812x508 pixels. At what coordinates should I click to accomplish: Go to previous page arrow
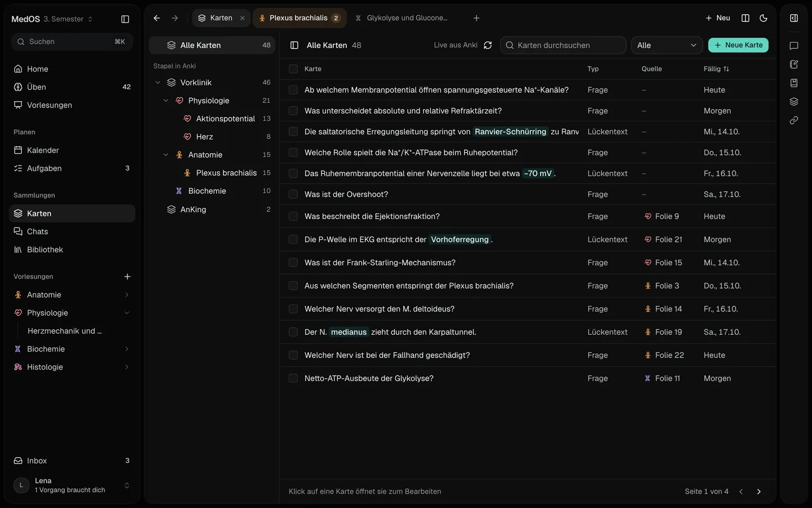[741, 492]
